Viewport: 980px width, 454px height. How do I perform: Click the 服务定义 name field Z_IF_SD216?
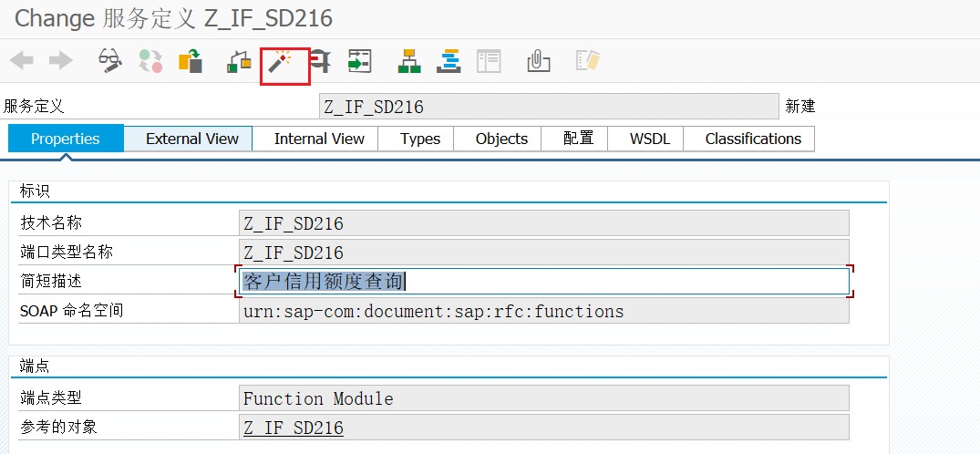(550, 107)
